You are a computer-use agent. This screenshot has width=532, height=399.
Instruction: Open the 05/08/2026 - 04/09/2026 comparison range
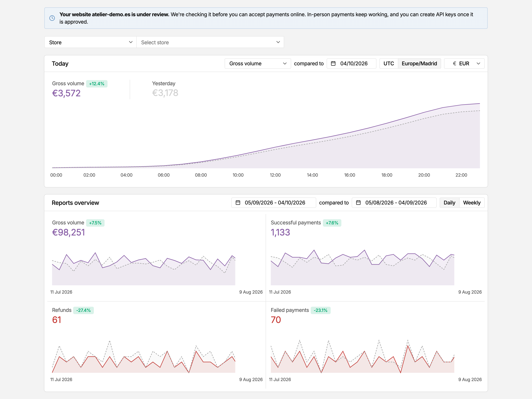point(394,202)
